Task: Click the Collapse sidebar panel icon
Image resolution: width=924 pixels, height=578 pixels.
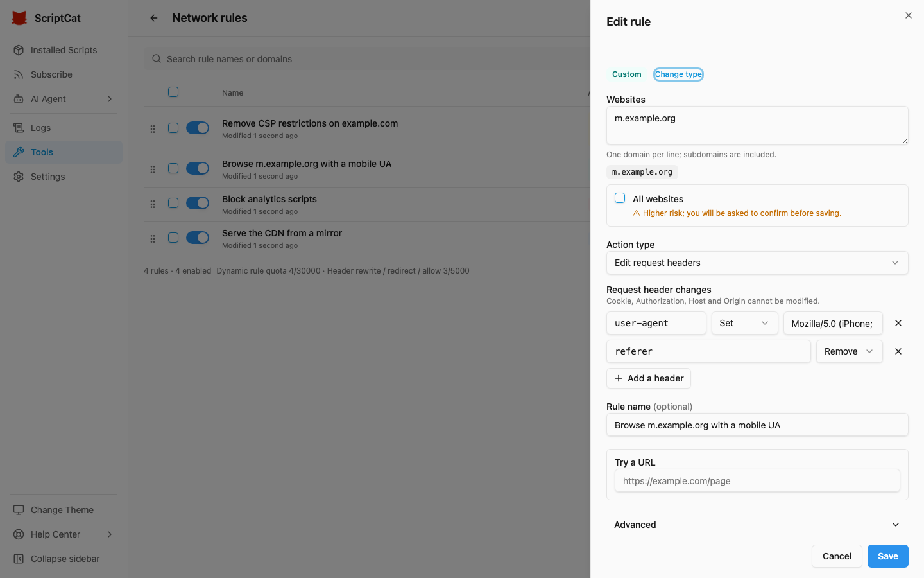Action: pyautogui.click(x=19, y=559)
